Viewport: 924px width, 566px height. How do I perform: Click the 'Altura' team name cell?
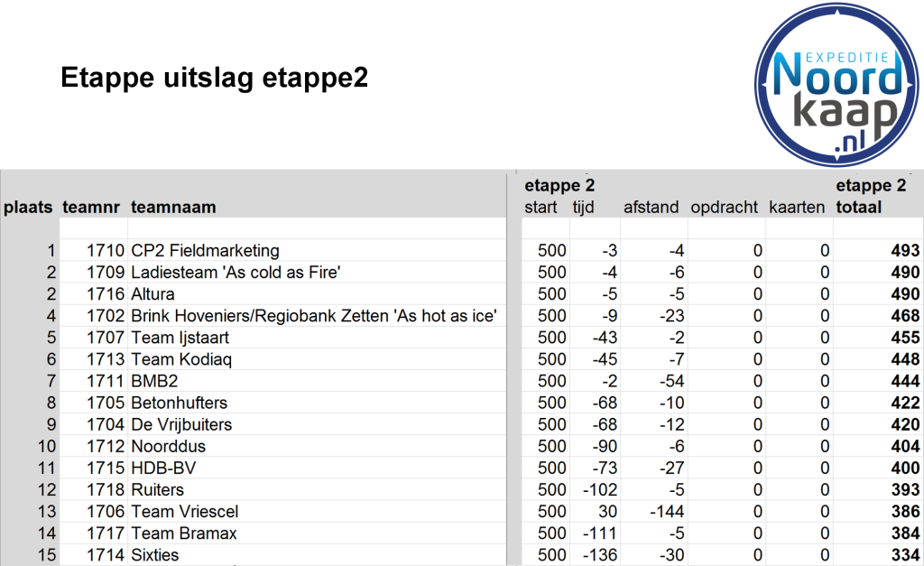[x=152, y=294]
